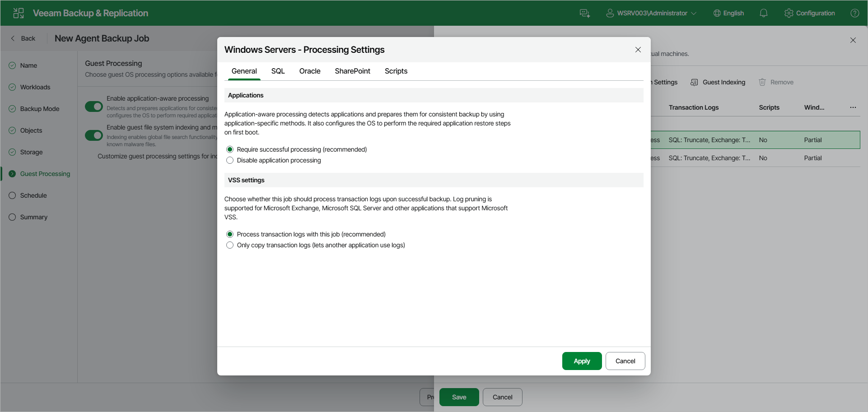Switch to the General tab
868x412 pixels.
click(244, 71)
